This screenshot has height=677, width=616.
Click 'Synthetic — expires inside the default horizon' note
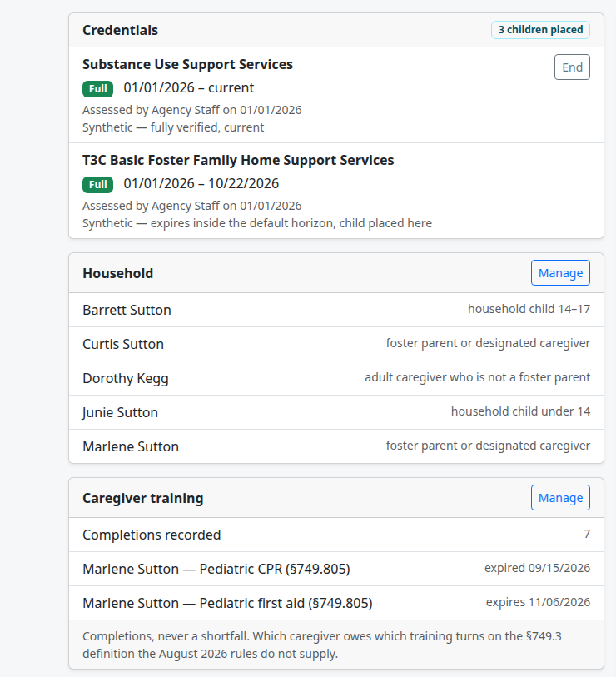coord(257,223)
